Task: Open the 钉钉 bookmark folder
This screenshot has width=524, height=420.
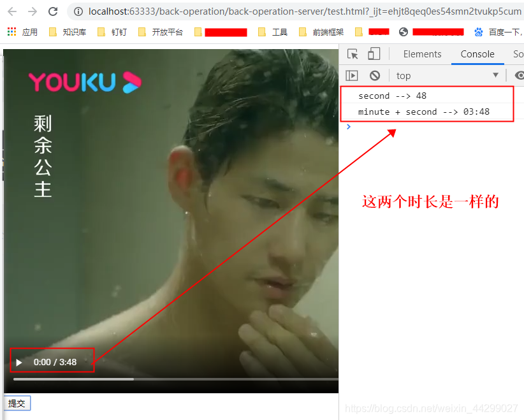Action: tap(112, 32)
